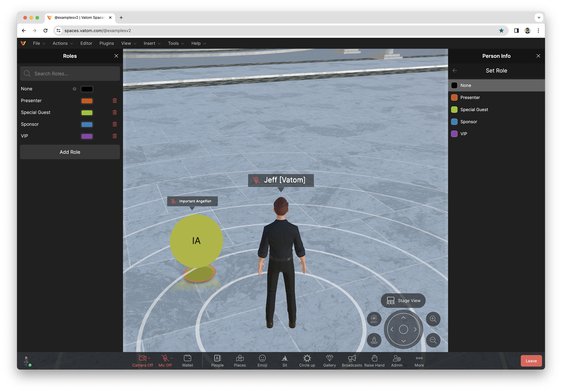
Task: Unmute using the Mic Off button
Action: (x=165, y=361)
